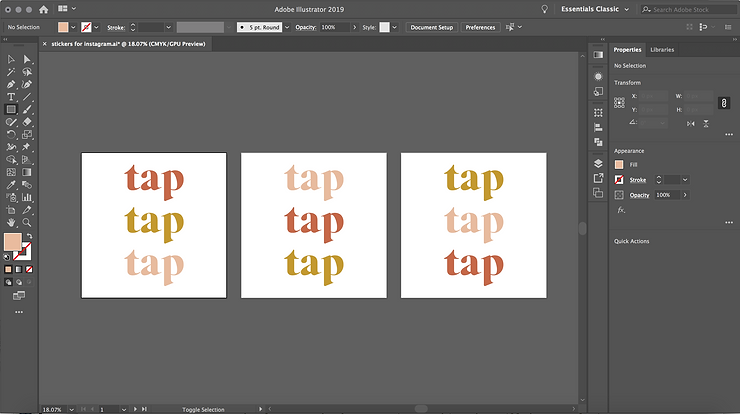Change screen mode in toolbar
Image resolution: width=740 pixels, height=414 pixels.
[19, 296]
